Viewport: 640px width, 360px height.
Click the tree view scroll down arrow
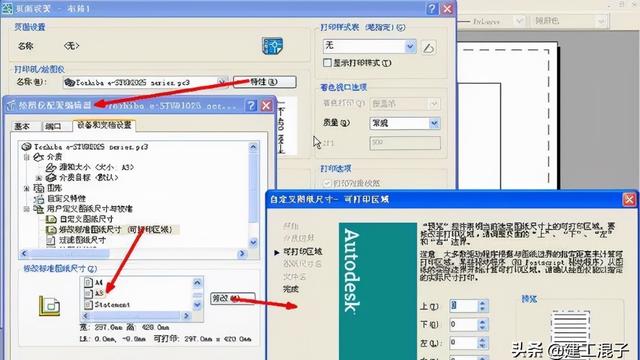[x=253, y=242]
